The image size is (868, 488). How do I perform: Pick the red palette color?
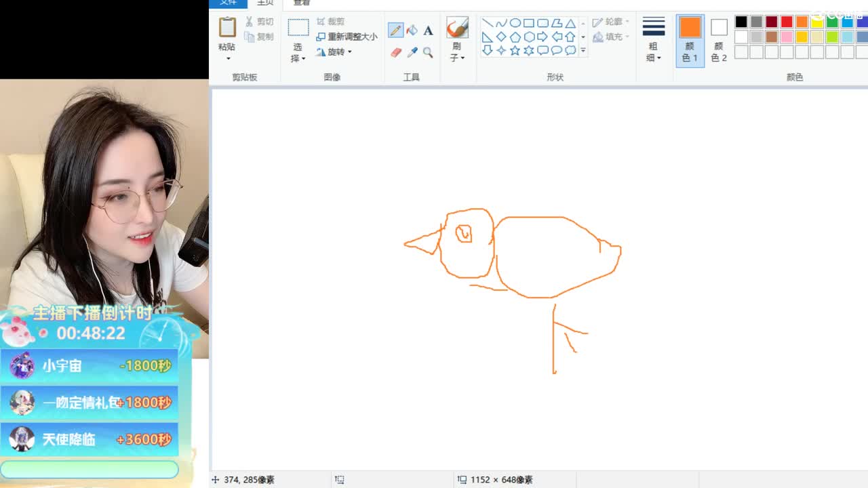(x=787, y=22)
